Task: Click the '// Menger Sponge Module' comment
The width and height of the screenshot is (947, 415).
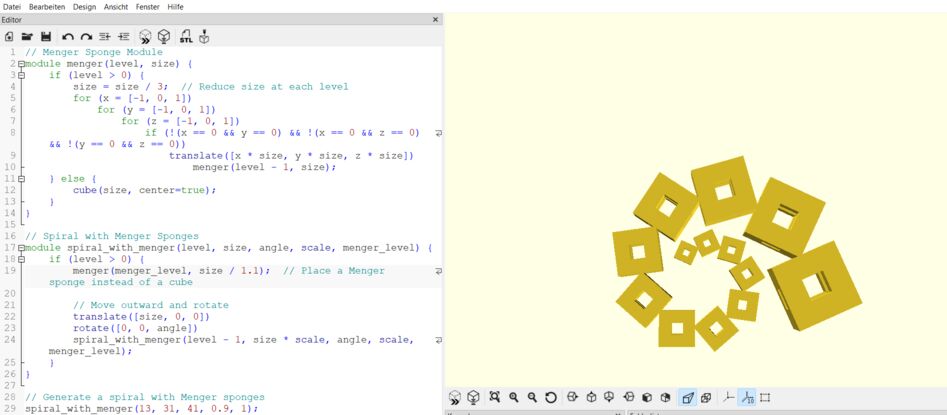Action: coord(94,52)
